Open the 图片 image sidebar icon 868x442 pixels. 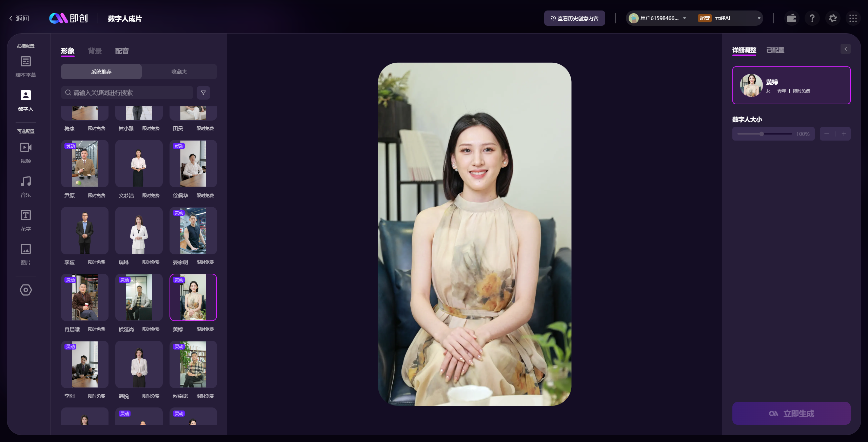click(26, 249)
